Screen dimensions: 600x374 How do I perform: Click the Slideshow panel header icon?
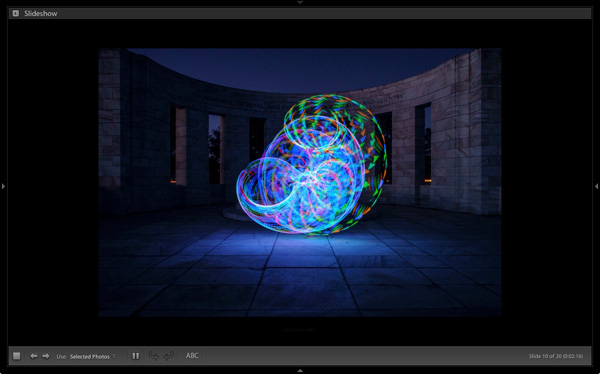click(16, 13)
